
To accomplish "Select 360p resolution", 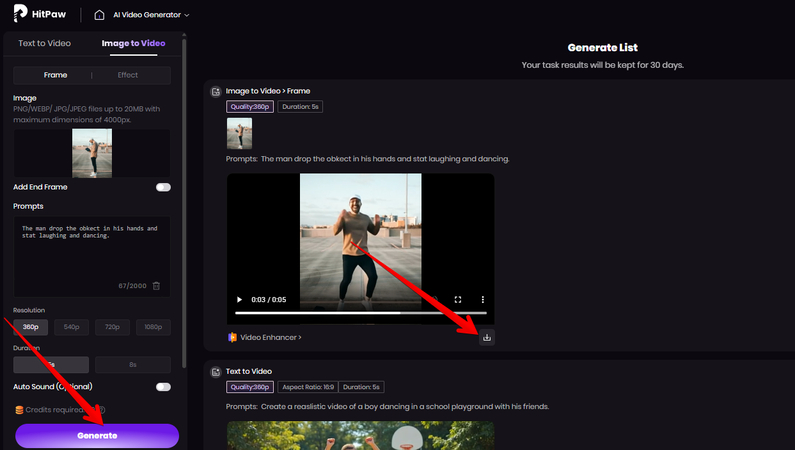I will pos(30,327).
